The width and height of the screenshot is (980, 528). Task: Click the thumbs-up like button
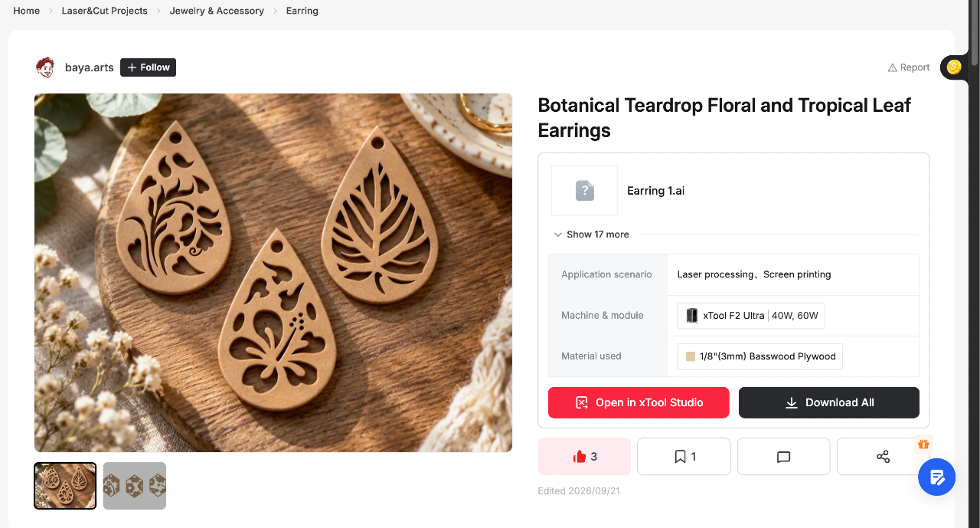point(584,457)
